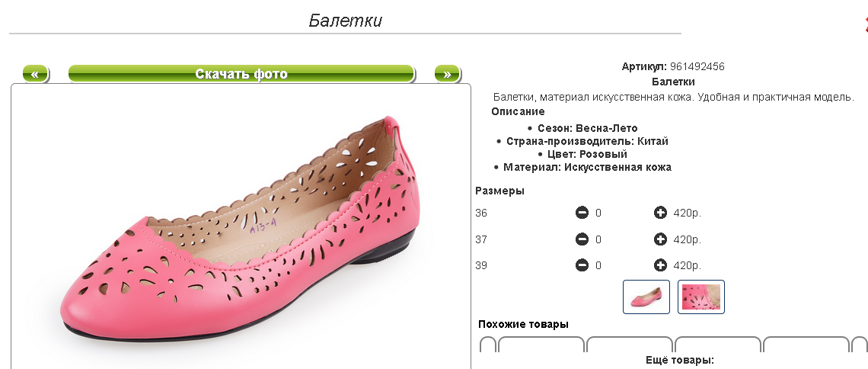The width and height of the screenshot is (868, 369).
Task: Click the Балетки page heading
Action: pyautogui.click(x=345, y=21)
